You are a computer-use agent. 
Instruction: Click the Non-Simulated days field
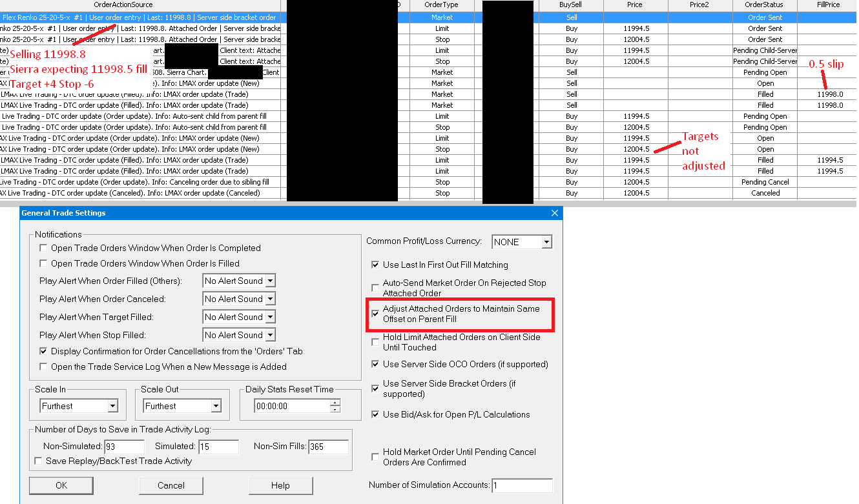coord(124,447)
